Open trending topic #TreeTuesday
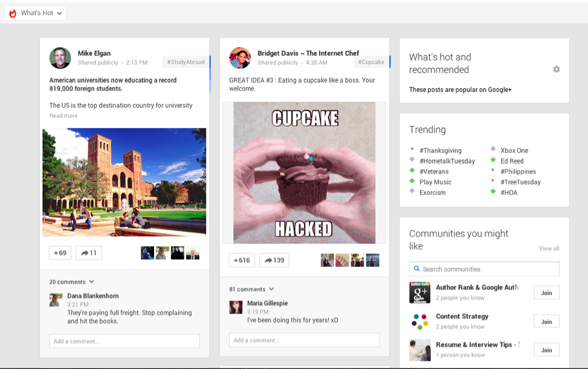This screenshot has height=369, width=588. pyautogui.click(x=520, y=182)
